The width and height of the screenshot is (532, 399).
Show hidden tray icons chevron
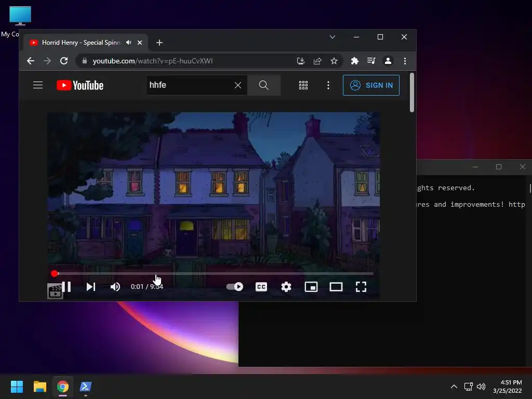(454, 387)
